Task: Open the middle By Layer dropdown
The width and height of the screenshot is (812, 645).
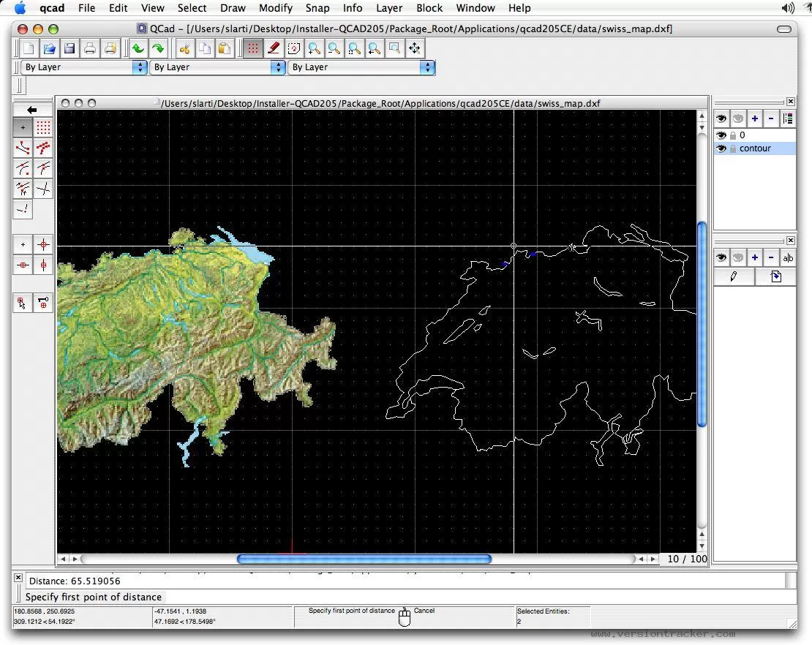Action: click(217, 67)
